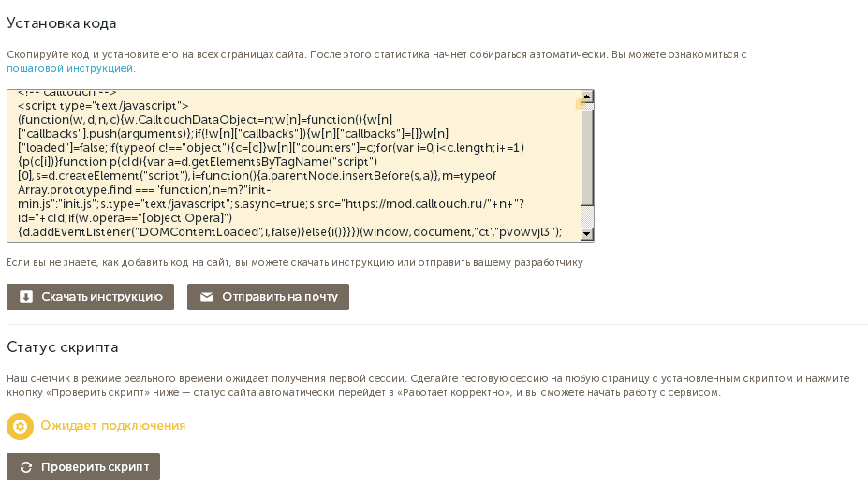Viewport: 868px width, 486px height.
Task: Click the Установка кода section heading
Action: pos(67,22)
